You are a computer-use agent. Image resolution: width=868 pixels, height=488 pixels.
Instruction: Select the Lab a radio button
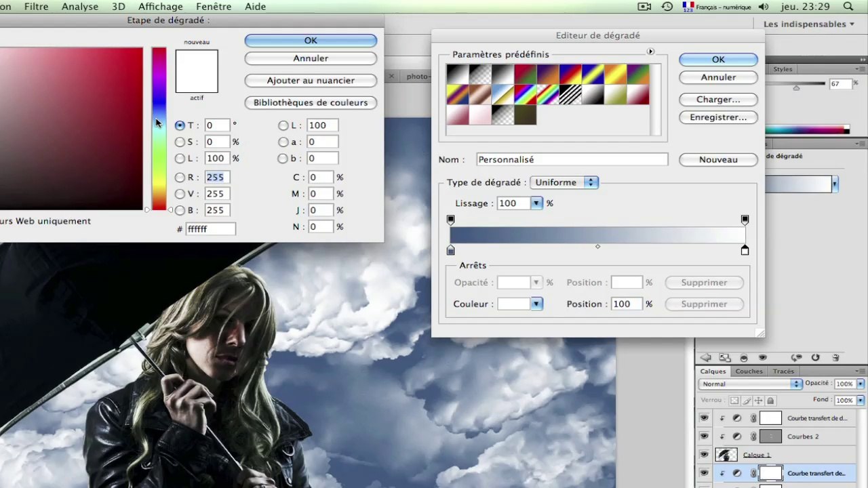(283, 142)
